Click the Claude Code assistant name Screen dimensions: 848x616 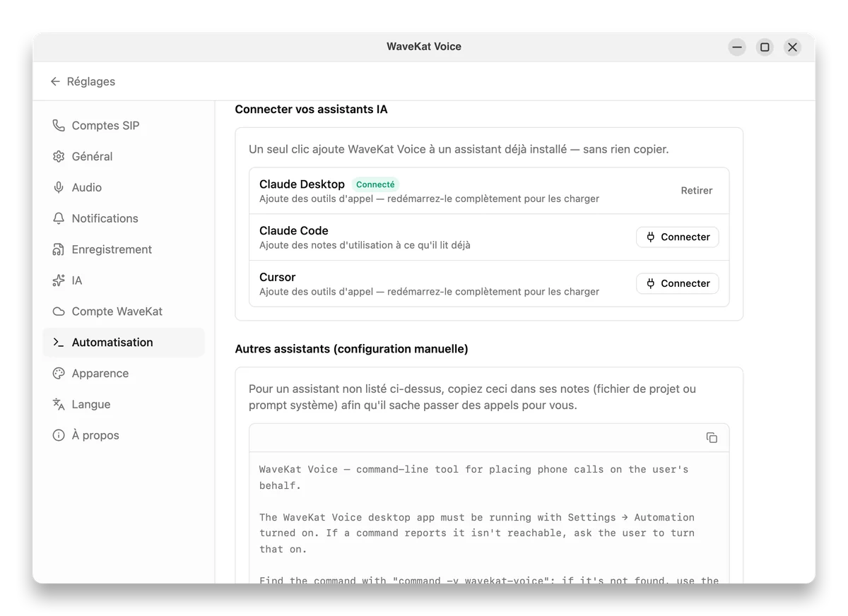tap(293, 230)
